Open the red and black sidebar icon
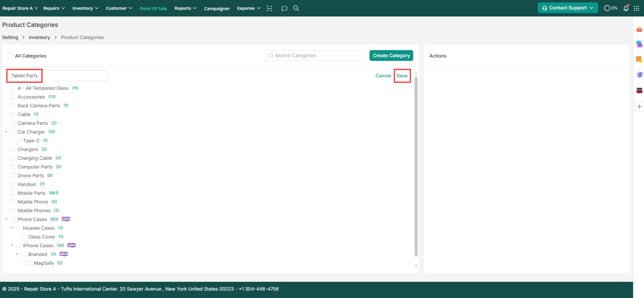The image size is (644, 298). (639, 90)
